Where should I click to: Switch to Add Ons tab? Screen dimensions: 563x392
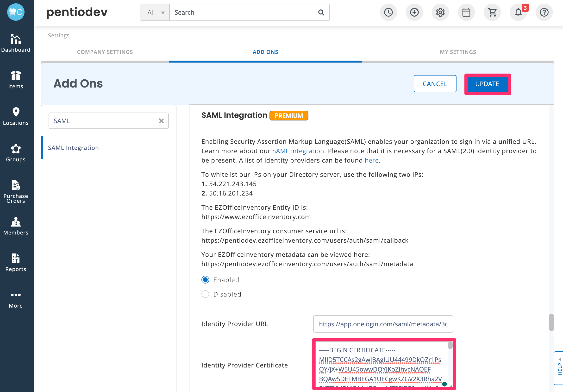point(265,52)
